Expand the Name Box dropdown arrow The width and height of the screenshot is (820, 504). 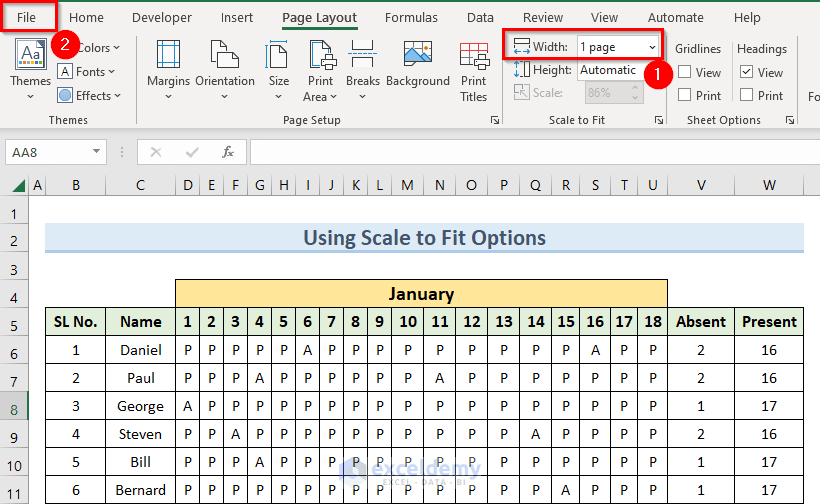(96, 152)
